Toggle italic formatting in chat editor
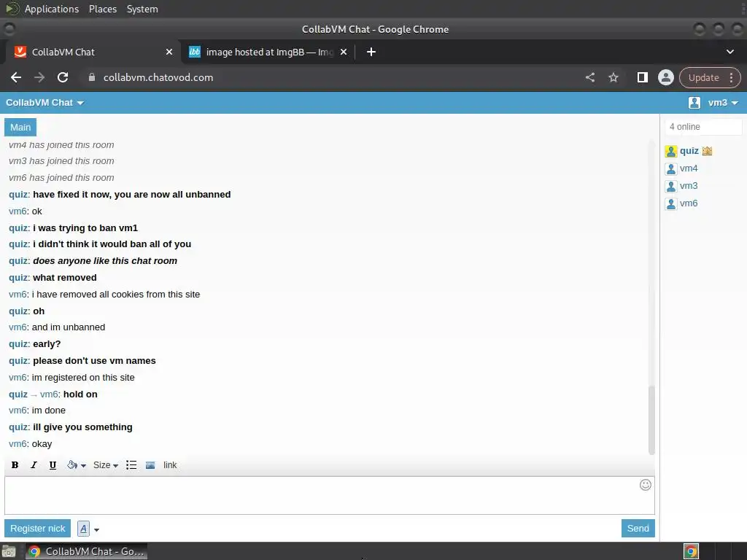 coord(34,465)
